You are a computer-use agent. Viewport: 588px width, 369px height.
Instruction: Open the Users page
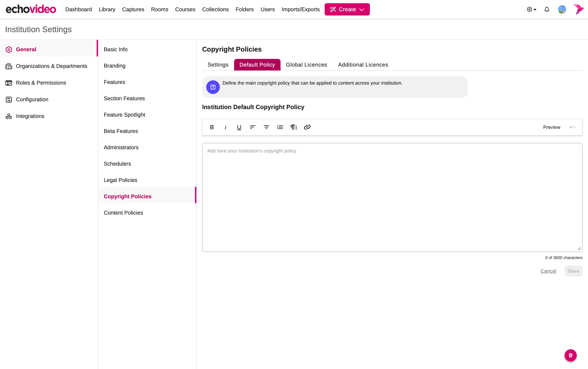(268, 9)
